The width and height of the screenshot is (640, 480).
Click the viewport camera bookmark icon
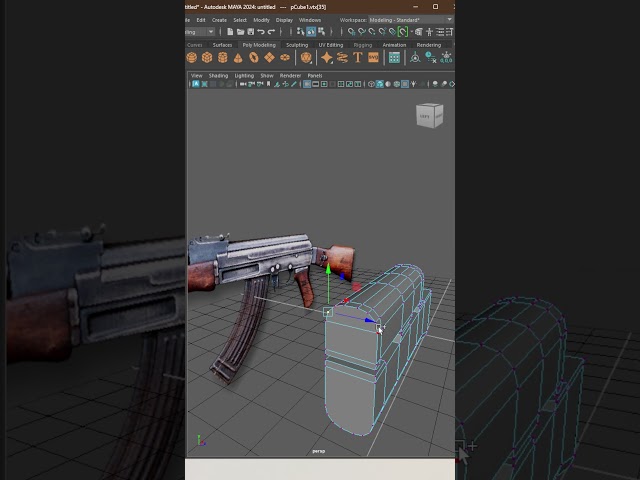269,84
